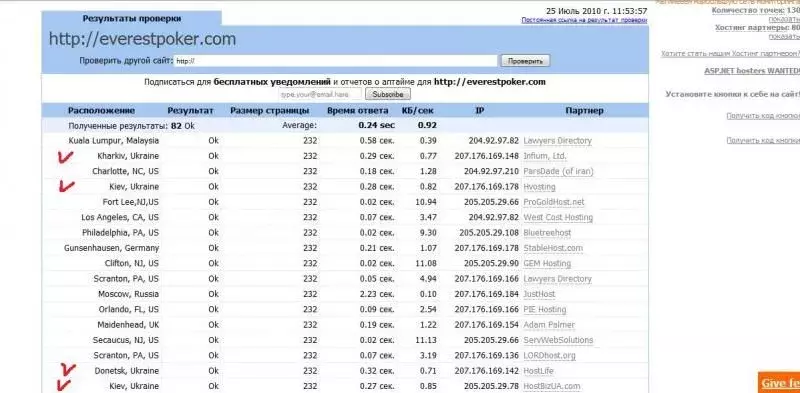
Task: Click IP address 205.205.29.90
Action: pos(491,263)
